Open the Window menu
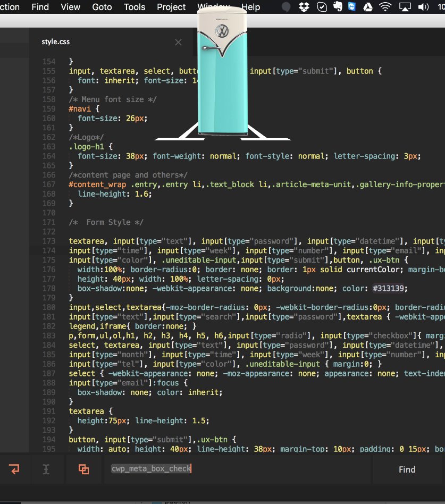This screenshot has width=445, height=504. [213, 7]
